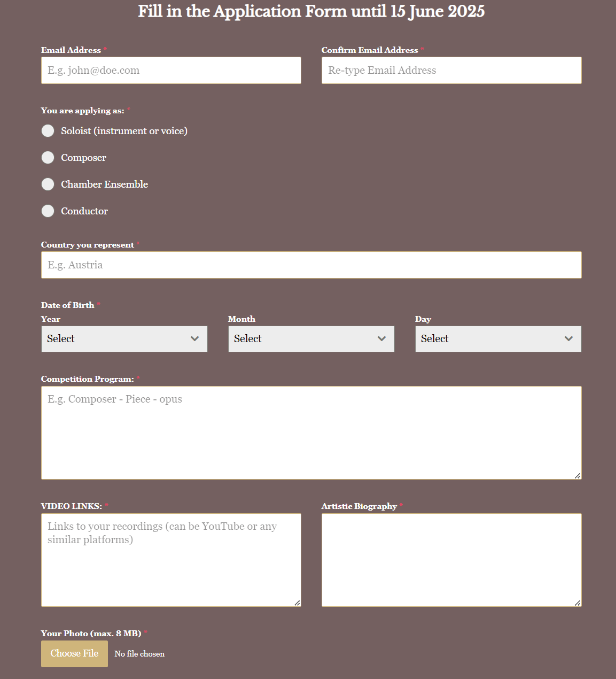Click the Choose File button
Screen dimensions: 616x679
74,654
